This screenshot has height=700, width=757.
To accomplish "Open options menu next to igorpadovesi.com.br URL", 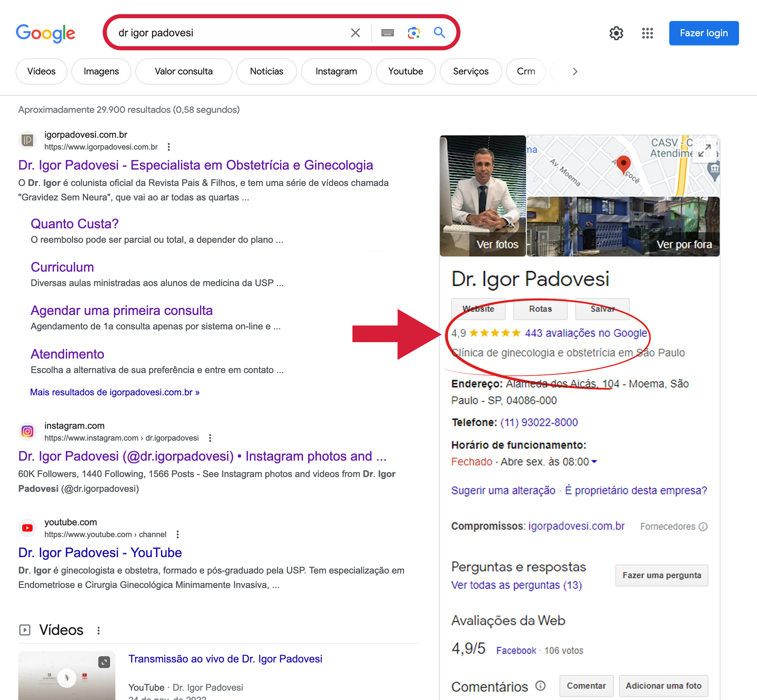I will [x=169, y=147].
